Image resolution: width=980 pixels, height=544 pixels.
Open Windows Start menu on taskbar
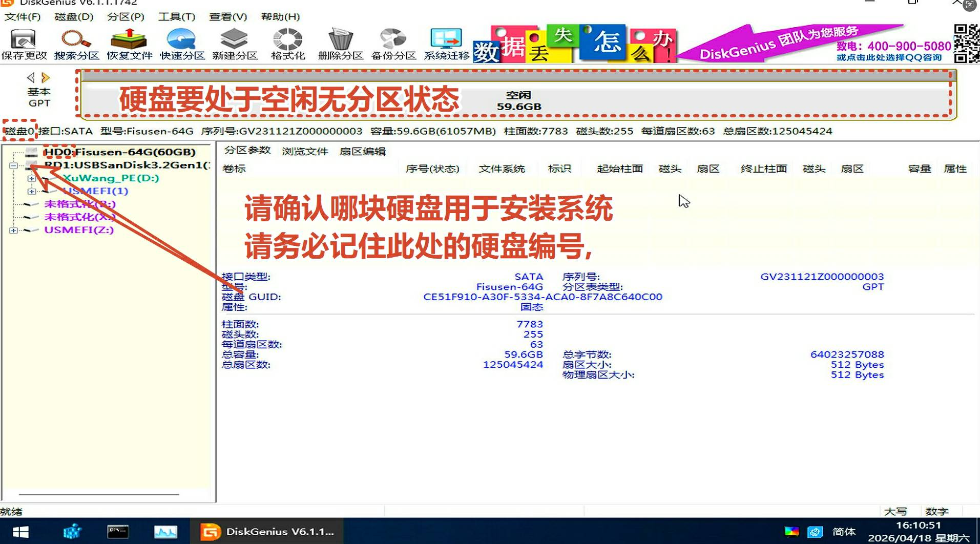20,532
